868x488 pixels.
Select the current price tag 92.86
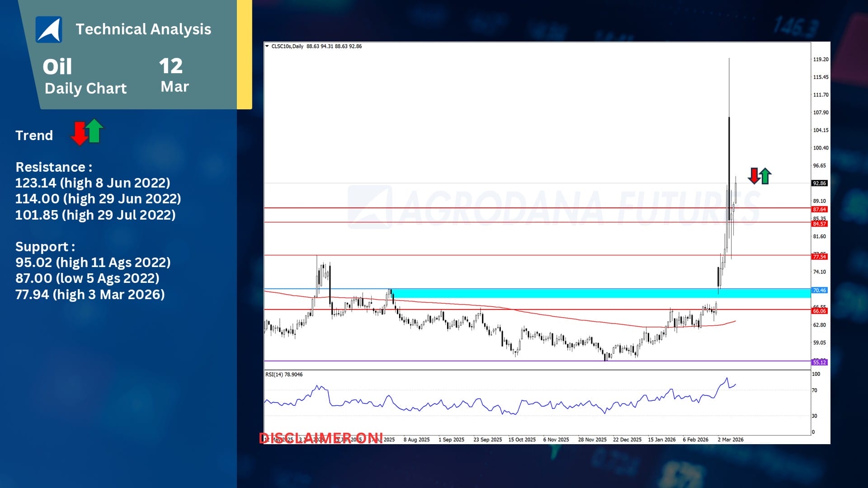[x=819, y=183]
